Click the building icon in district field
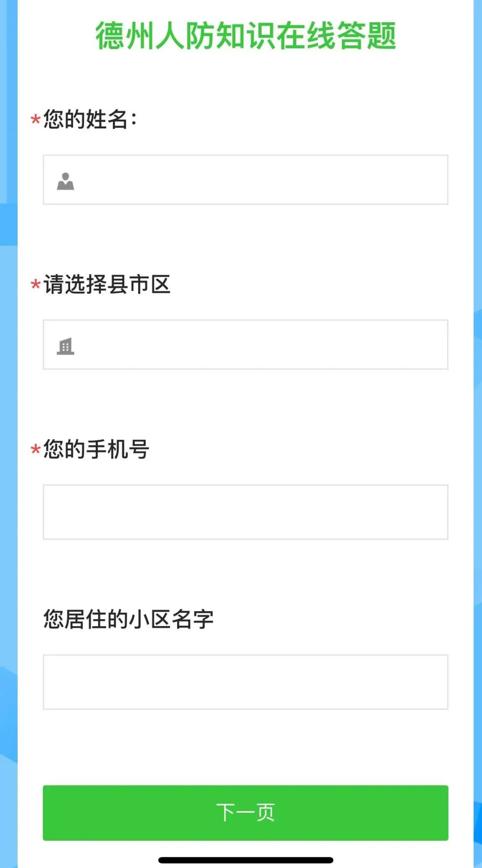This screenshot has width=482, height=868. pyautogui.click(x=65, y=346)
